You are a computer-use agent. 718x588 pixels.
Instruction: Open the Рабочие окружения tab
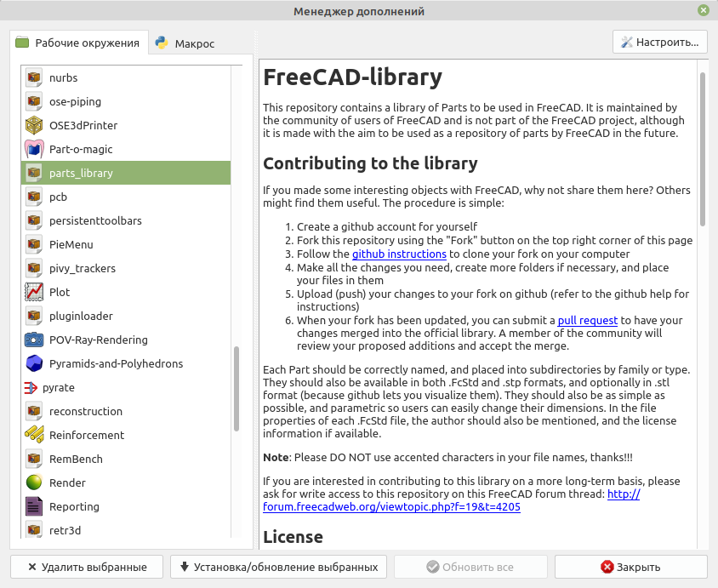[x=79, y=43]
